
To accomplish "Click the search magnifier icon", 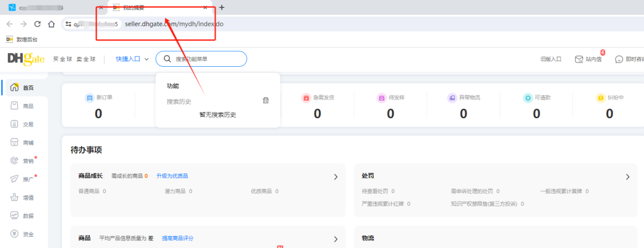I will (x=167, y=58).
